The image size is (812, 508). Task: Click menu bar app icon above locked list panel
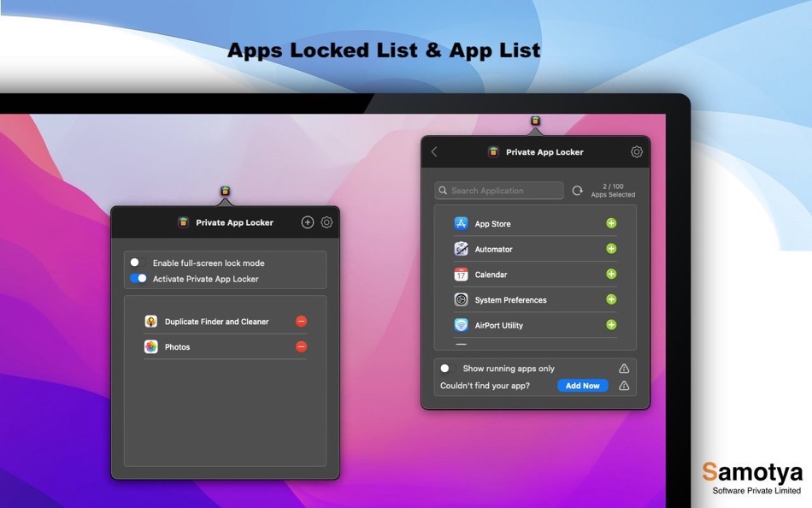226,192
